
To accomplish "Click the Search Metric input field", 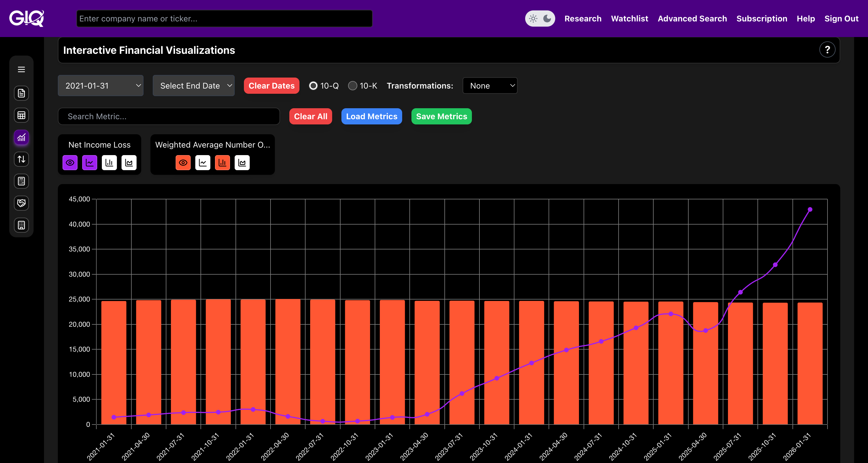I will (x=168, y=116).
